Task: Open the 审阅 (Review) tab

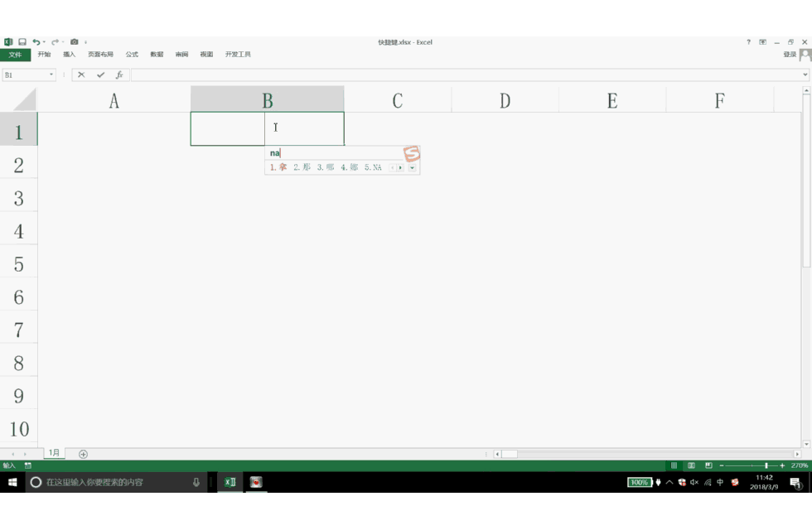Action: coord(181,55)
